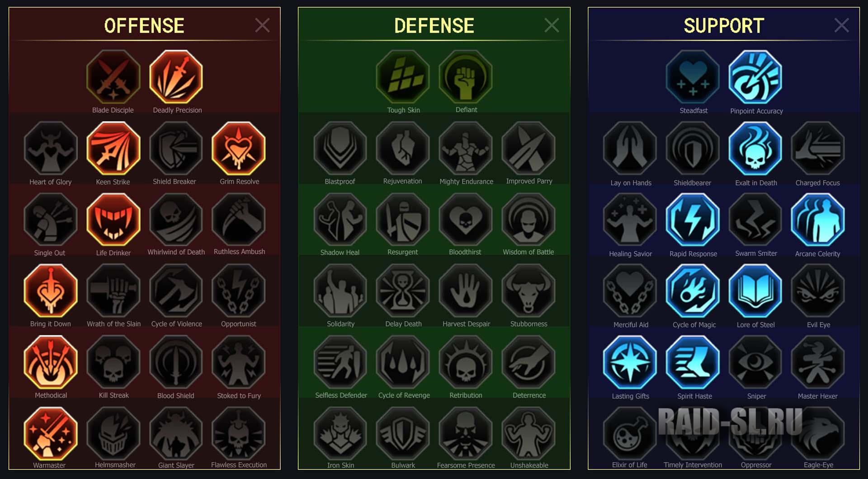Select the Bulwark shield mastery
The height and width of the screenshot is (479, 868).
point(403,433)
